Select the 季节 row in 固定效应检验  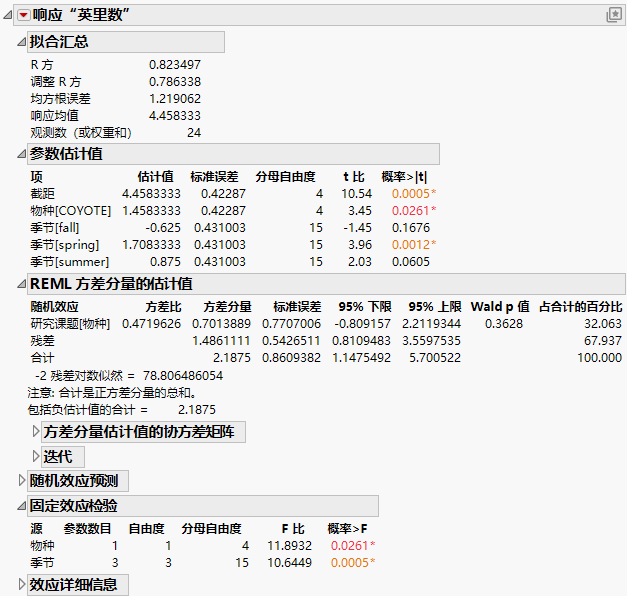[203, 563]
